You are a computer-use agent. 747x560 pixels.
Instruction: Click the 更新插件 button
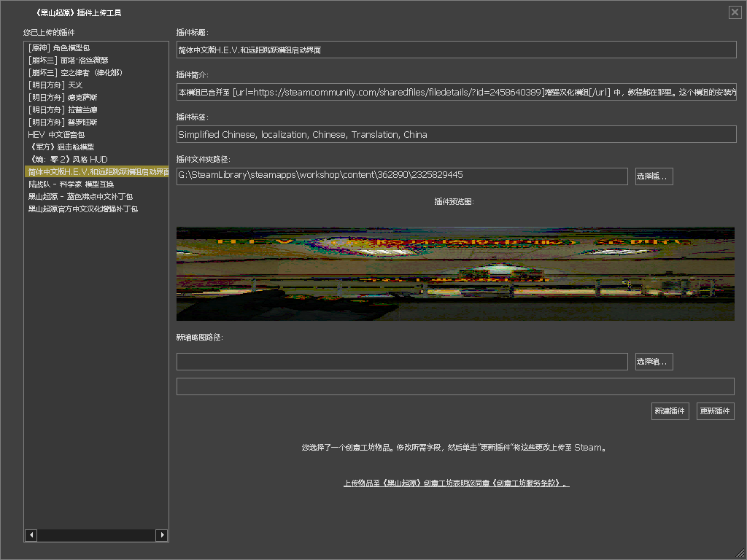tap(715, 411)
